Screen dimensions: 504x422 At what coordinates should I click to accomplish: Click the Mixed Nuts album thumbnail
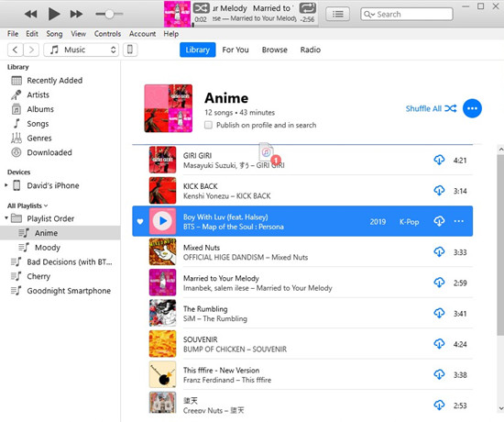tap(162, 251)
